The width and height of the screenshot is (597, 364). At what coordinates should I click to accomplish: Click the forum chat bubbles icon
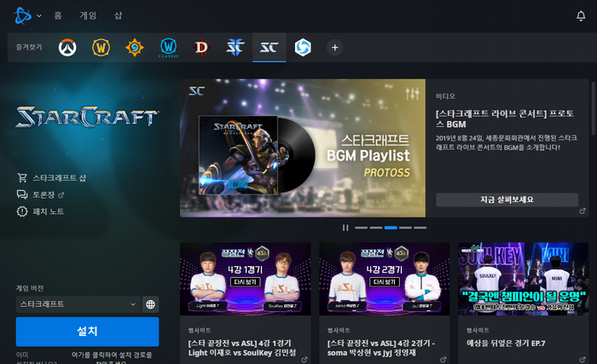click(x=22, y=194)
